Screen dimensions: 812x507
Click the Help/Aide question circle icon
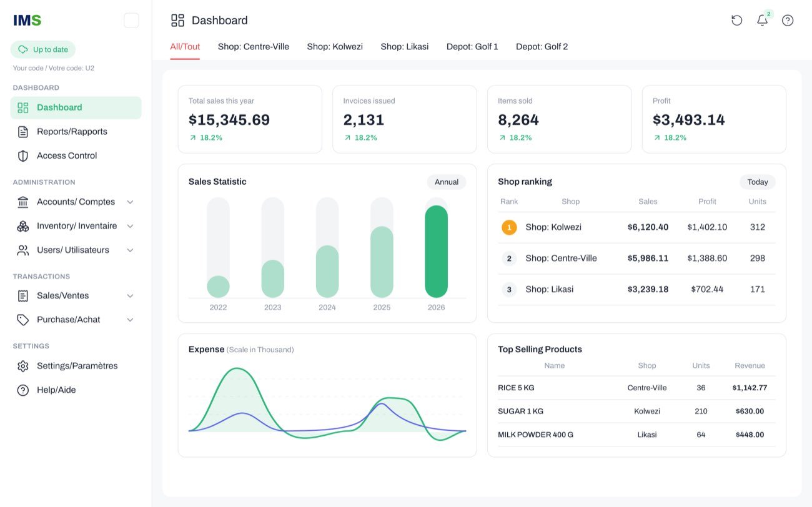pyautogui.click(x=23, y=390)
